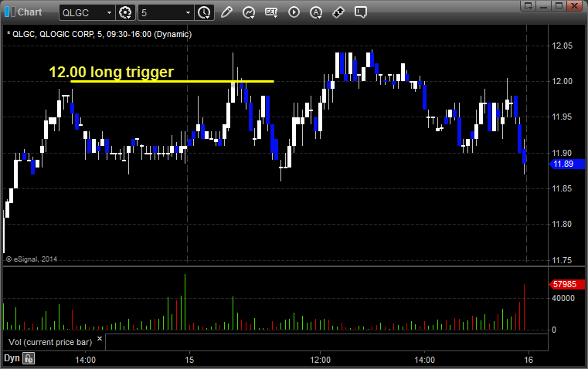Click the date label 15 on time axis
This screenshot has height=369, width=588.
pyautogui.click(x=189, y=360)
